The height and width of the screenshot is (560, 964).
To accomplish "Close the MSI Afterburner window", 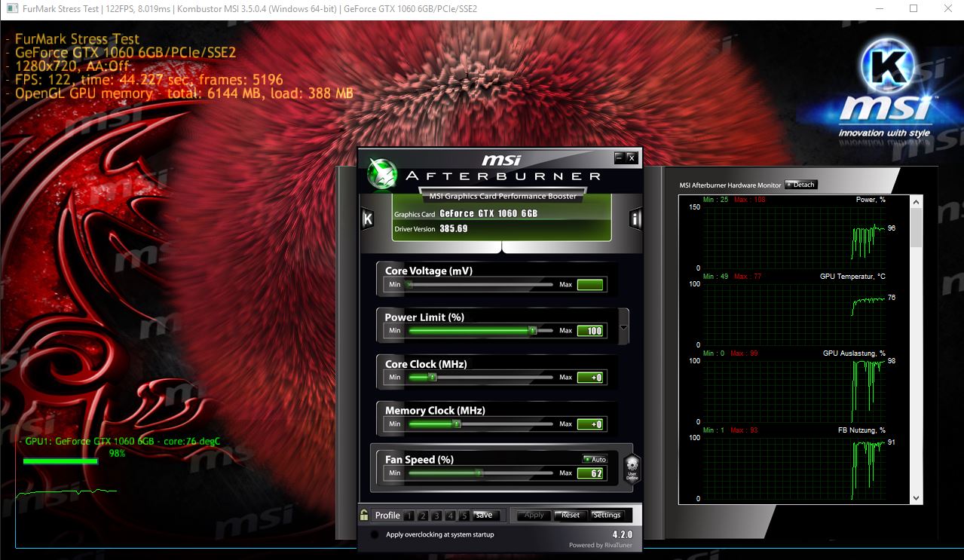I will [x=632, y=158].
